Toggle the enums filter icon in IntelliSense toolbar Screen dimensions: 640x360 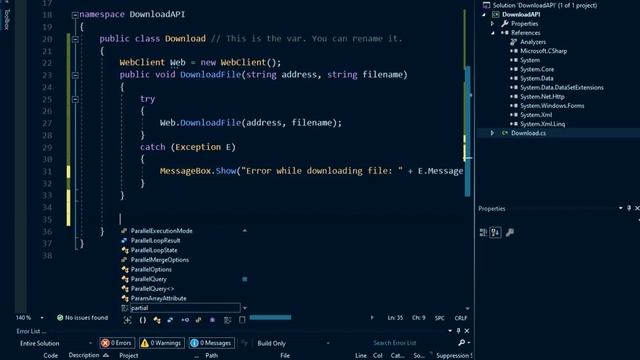pos(198,320)
